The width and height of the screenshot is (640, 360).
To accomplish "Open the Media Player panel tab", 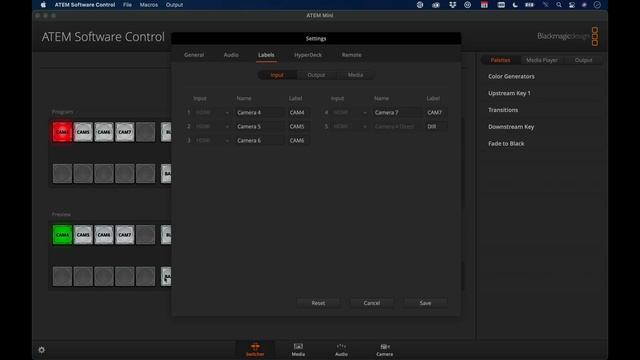I will click(542, 60).
